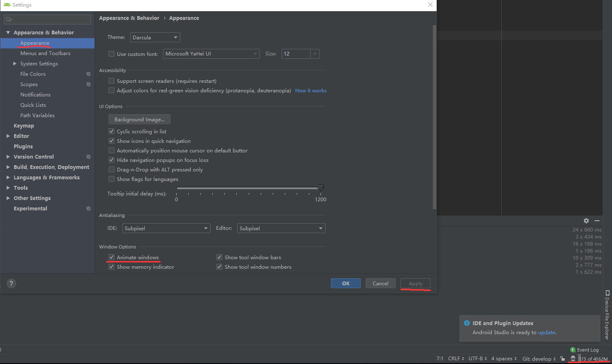Uncheck Show memory indicator
This screenshot has height=364, width=612.
coord(112,267)
